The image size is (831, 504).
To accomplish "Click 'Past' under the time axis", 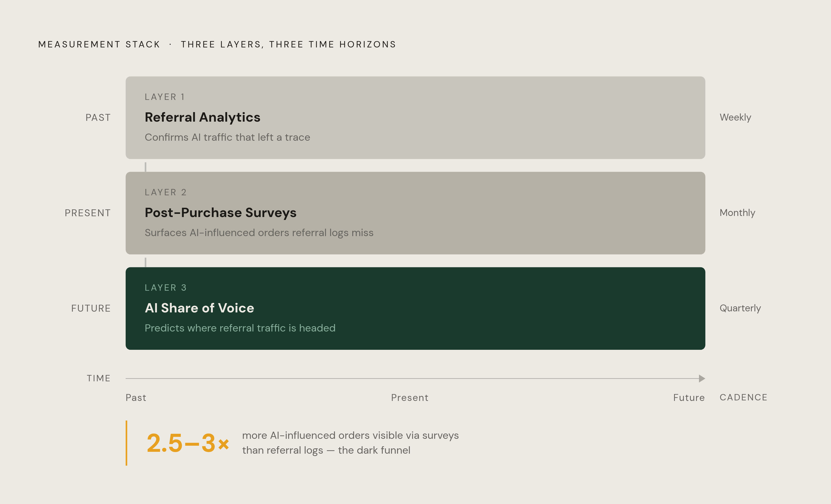I will (x=136, y=398).
